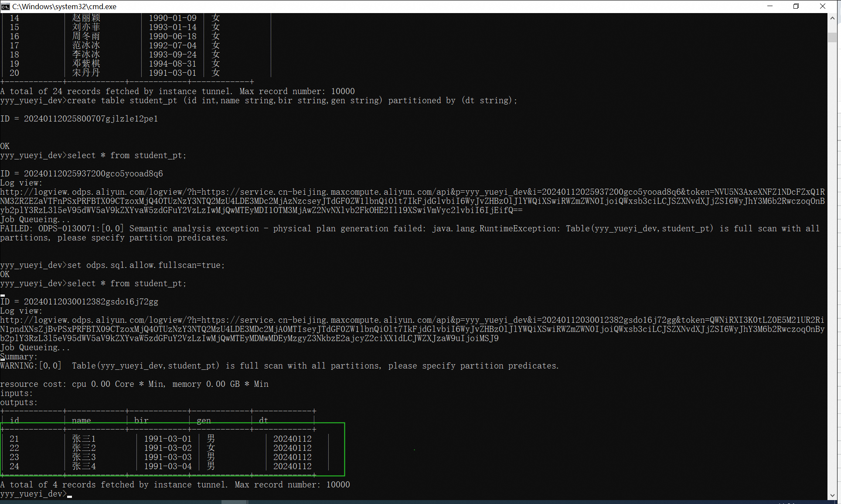Click the name 范冰冰 in row 17
The image size is (841, 504).
point(86,45)
